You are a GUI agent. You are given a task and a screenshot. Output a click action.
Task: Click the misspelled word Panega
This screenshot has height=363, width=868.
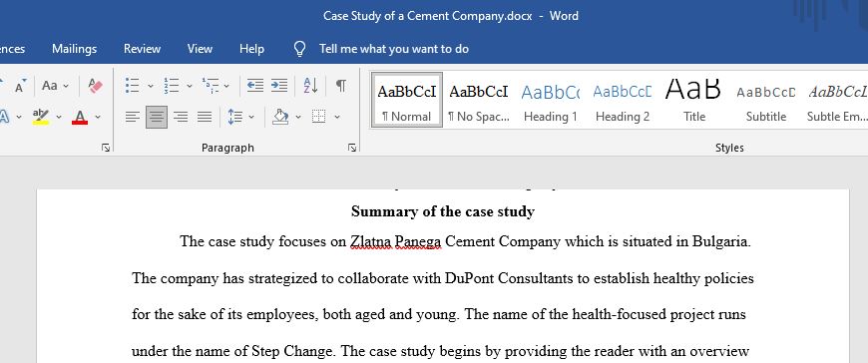[418, 241]
